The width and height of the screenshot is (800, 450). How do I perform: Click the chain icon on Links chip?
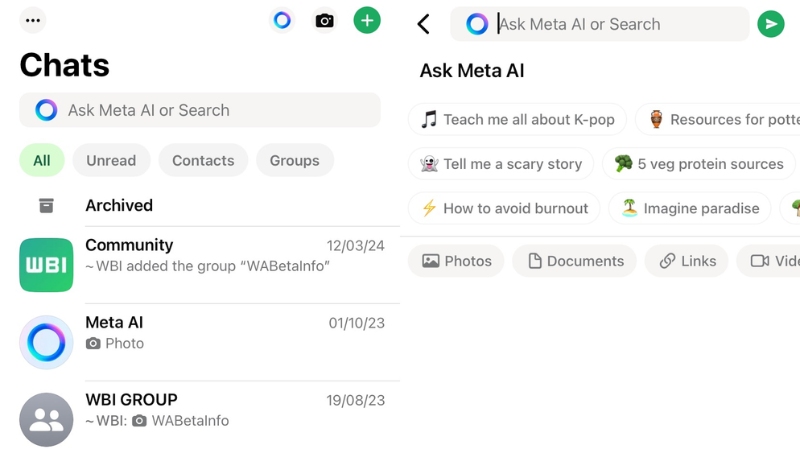(667, 261)
